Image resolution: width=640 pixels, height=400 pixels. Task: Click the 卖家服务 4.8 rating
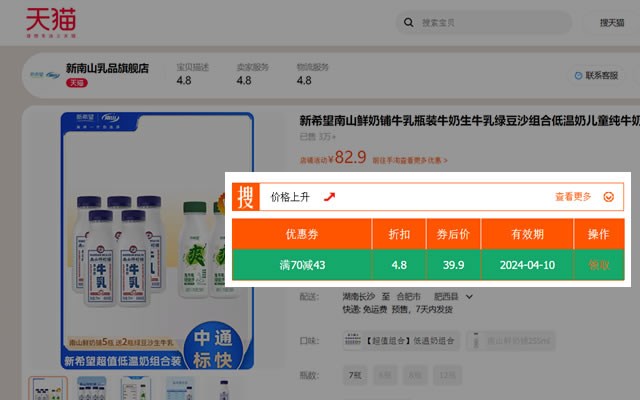tap(252, 74)
